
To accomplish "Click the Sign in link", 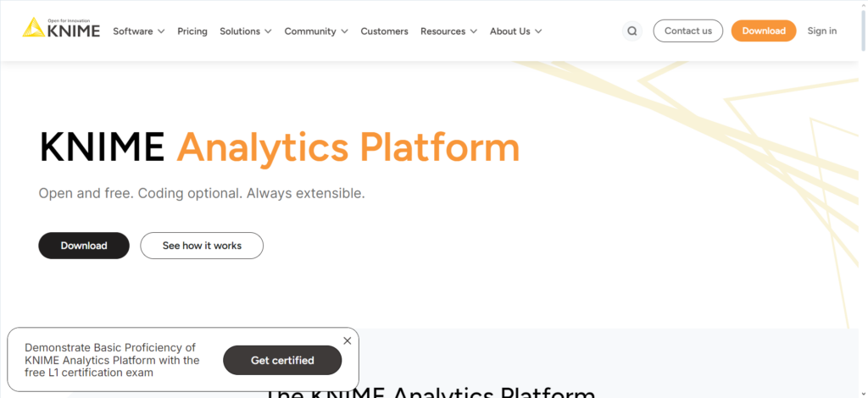I will 822,31.
